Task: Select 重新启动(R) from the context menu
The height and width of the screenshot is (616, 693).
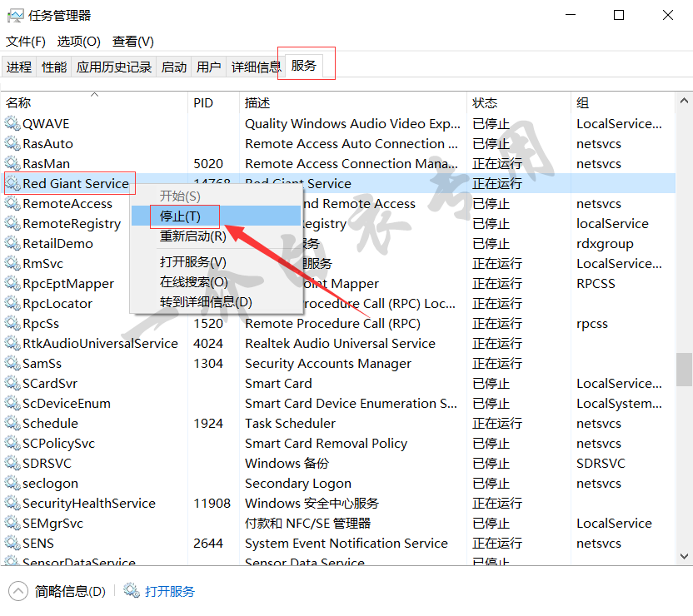Action: click(193, 236)
